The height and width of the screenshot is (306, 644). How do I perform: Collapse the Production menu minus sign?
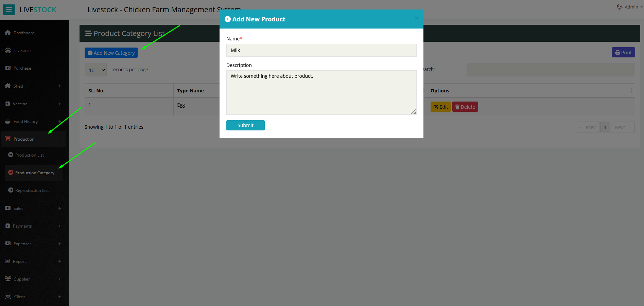click(x=59, y=139)
